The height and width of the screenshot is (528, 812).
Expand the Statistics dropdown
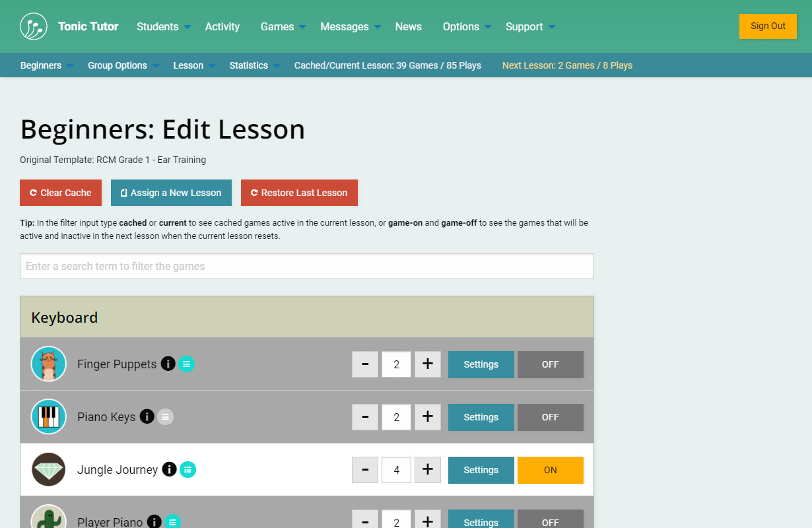coord(254,65)
